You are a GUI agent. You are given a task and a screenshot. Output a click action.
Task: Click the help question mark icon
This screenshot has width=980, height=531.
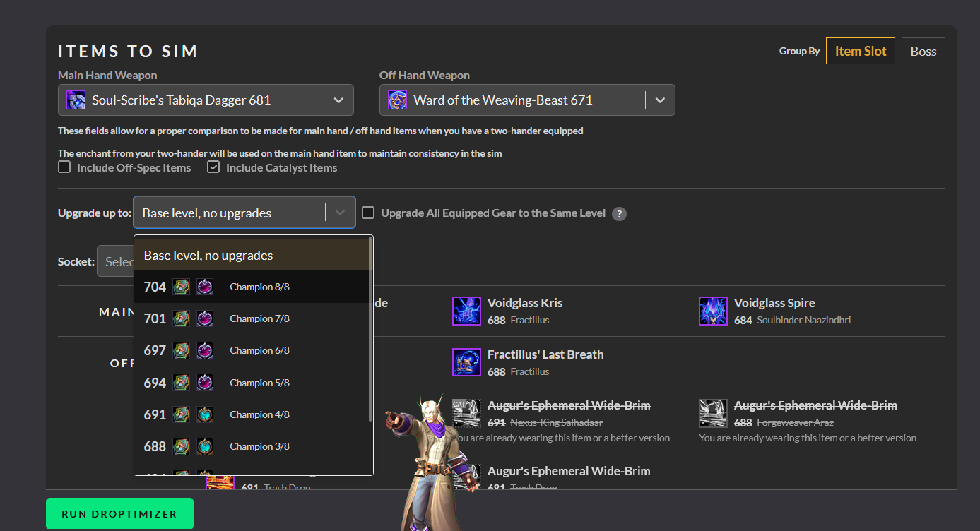(619, 214)
